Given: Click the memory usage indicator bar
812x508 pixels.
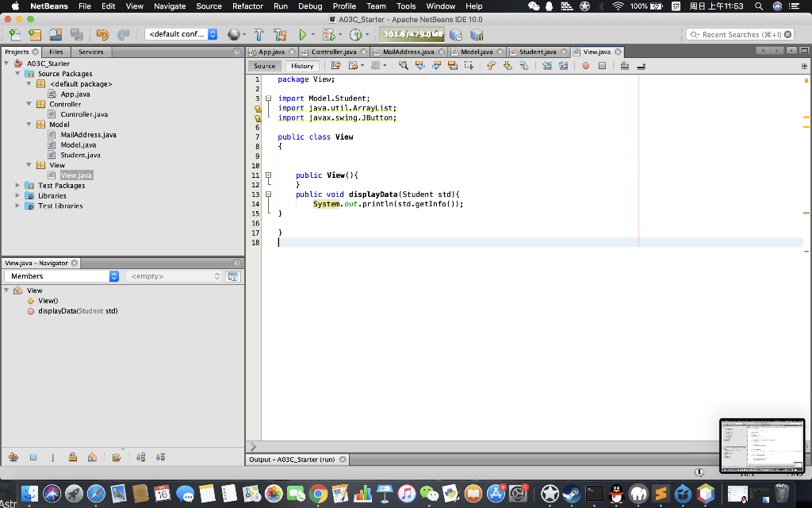Looking at the screenshot, I should [411, 34].
